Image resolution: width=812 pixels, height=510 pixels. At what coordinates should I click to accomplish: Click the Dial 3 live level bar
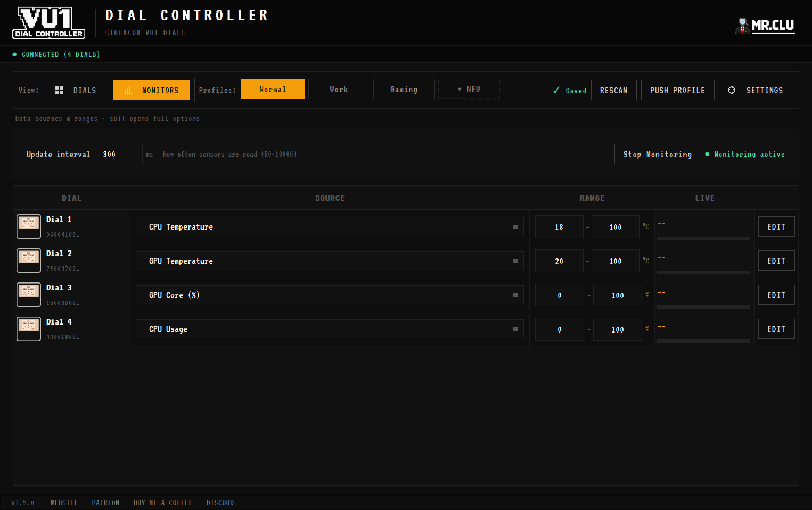pos(703,307)
